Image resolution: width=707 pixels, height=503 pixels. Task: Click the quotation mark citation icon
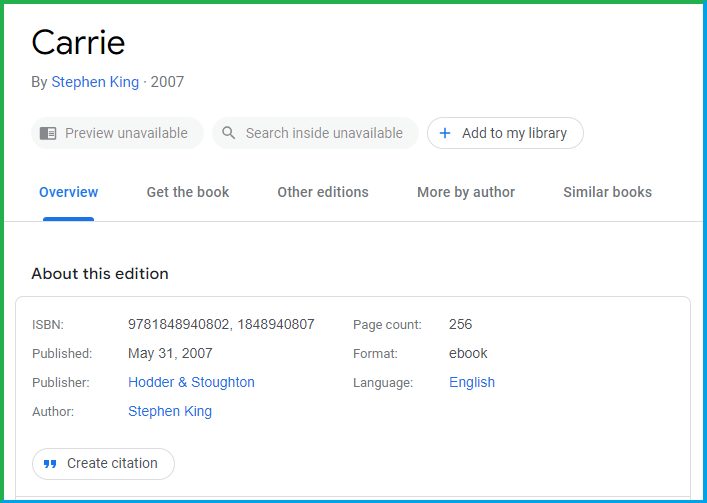pos(50,464)
